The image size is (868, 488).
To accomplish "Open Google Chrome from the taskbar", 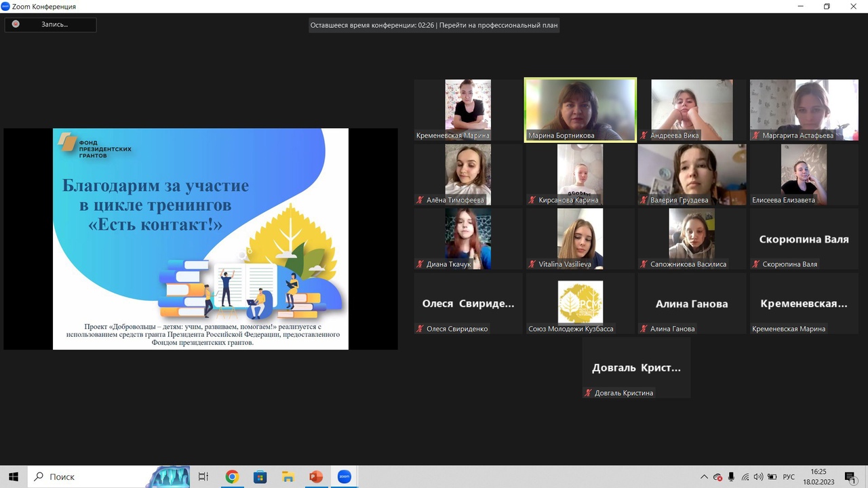I will (232, 477).
